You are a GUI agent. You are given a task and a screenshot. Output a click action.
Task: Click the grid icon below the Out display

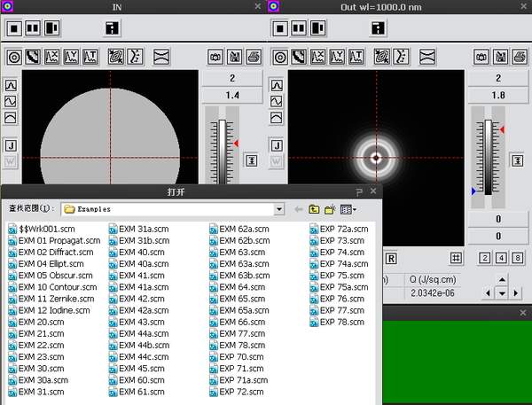(456, 258)
